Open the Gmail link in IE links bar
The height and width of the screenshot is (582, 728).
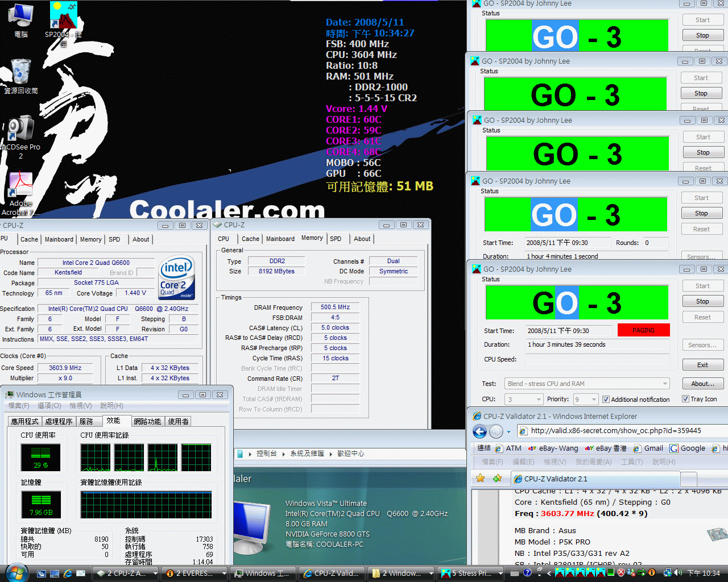point(648,448)
